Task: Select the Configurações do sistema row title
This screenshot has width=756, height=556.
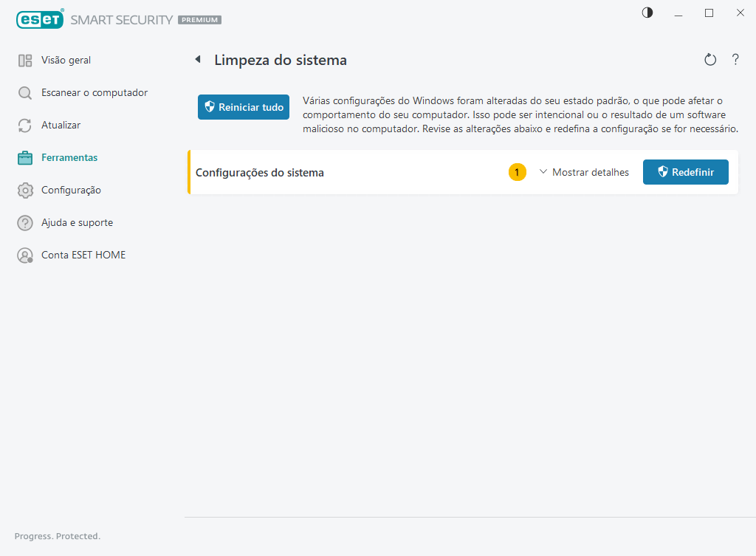Action: tap(260, 173)
